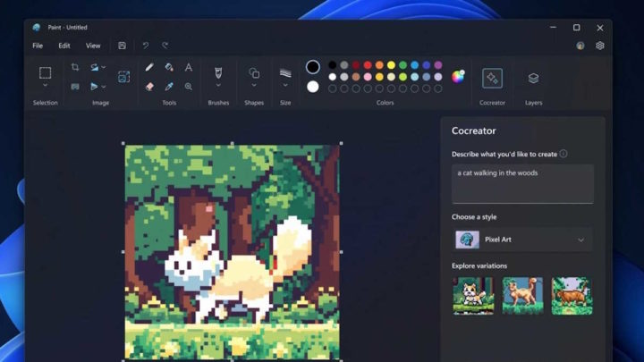This screenshot has width=644, height=362.
Task: Click the Save icon
Action: tap(122, 46)
